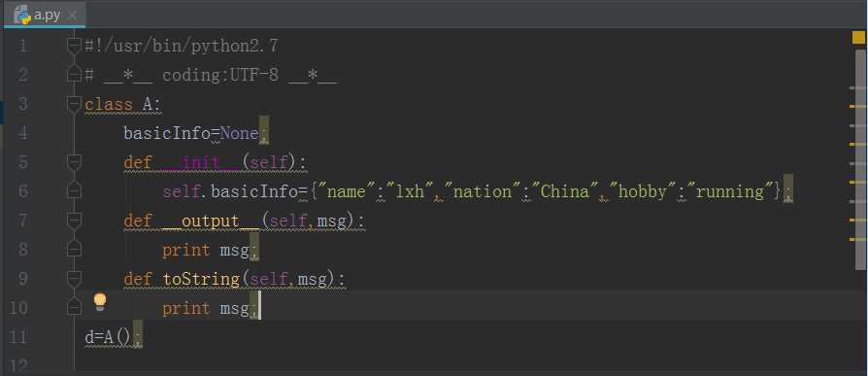This screenshot has height=376, width=868.
Task: Collapse the fold marker on line 2
Action: pyautogui.click(x=74, y=74)
